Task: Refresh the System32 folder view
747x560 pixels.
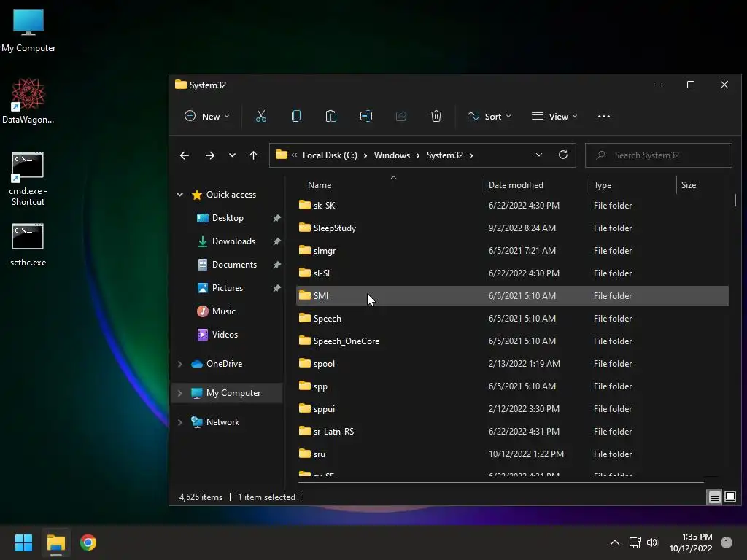Action: coord(563,155)
